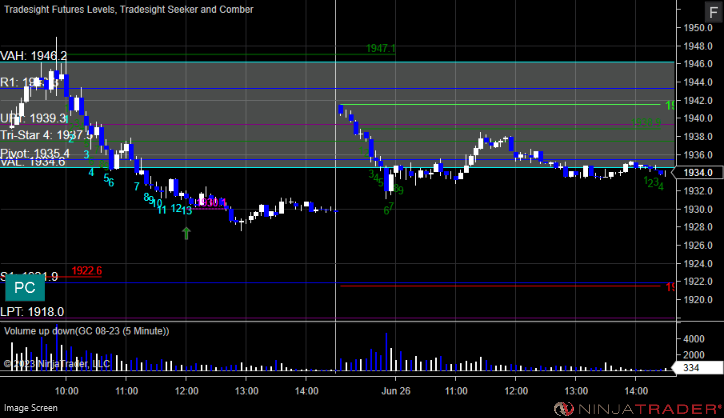Select the VAL: 1934.6 level label
The width and height of the screenshot is (724, 418).
(x=33, y=162)
